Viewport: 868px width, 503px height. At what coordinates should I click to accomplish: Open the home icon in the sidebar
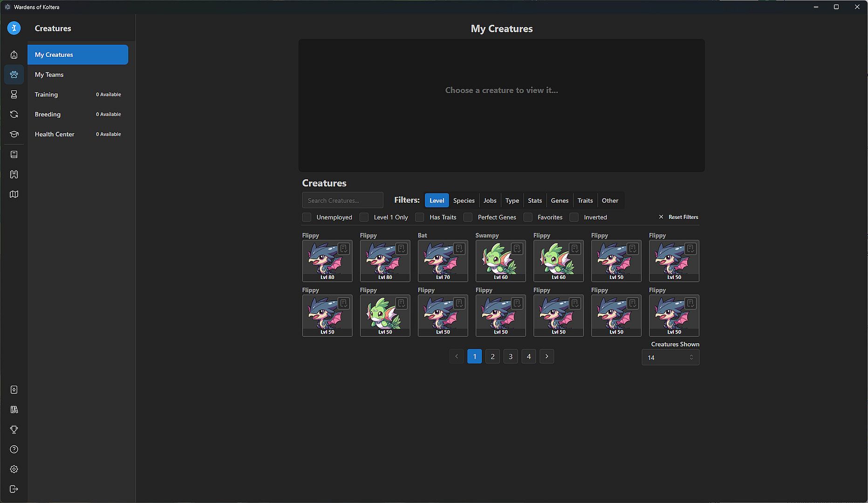tap(14, 55)
